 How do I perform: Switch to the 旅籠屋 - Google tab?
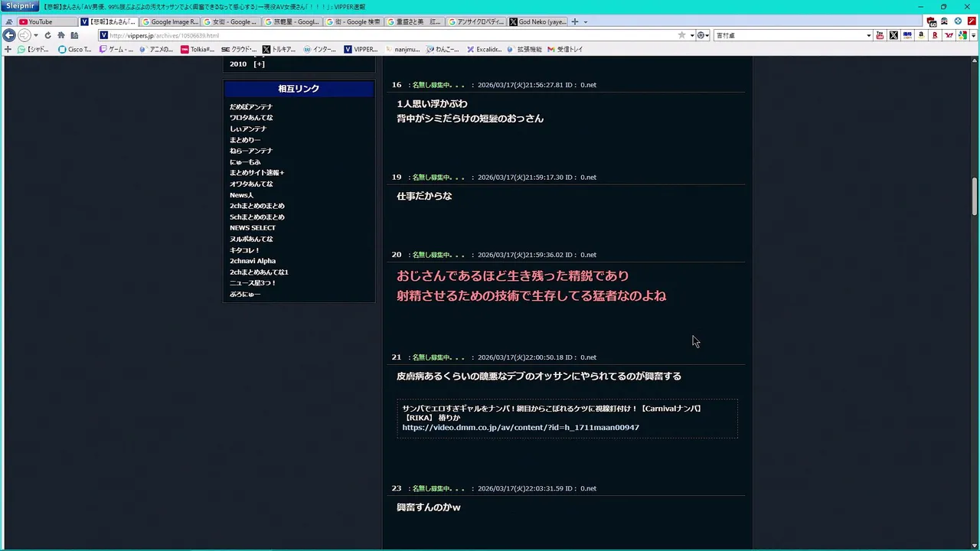click(x=292, y=21)
